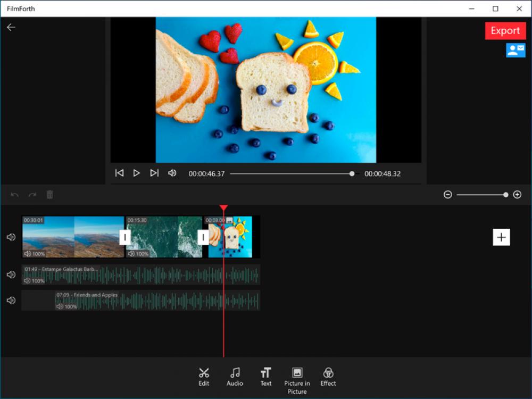532x399 pixels.
Task: Add a new clip with plus button
Action: 501,237
